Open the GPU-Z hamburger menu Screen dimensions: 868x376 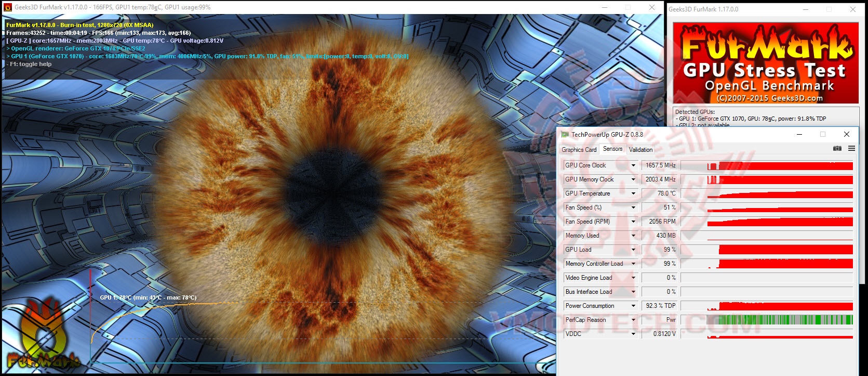click(851, 149)
